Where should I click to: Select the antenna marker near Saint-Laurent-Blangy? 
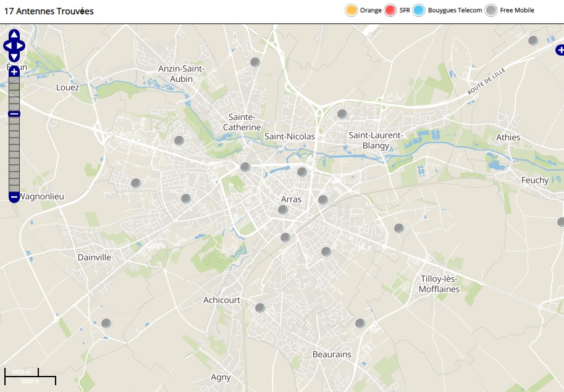pyautogui.click(x=342, y=114)
